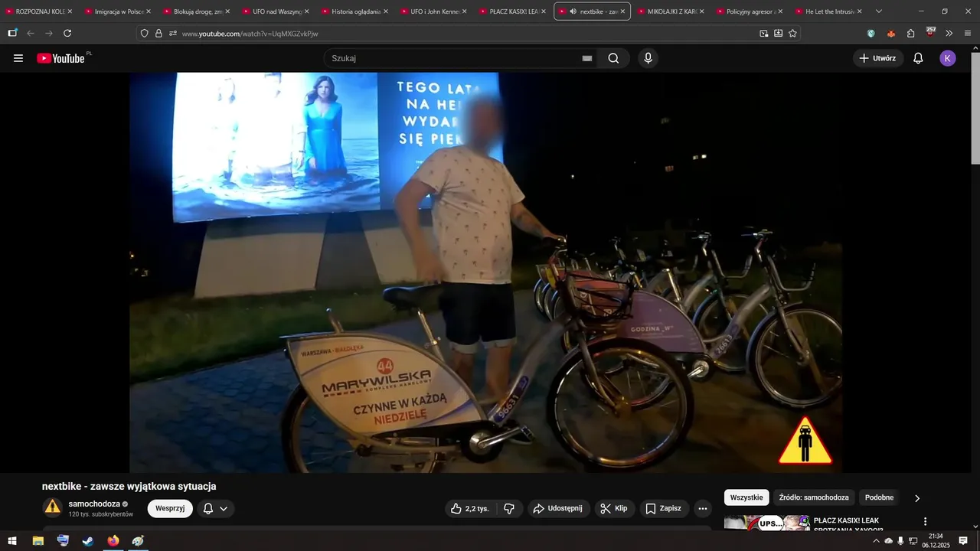Start voice search with microphone
980x551 pixels.
(648, 58)
